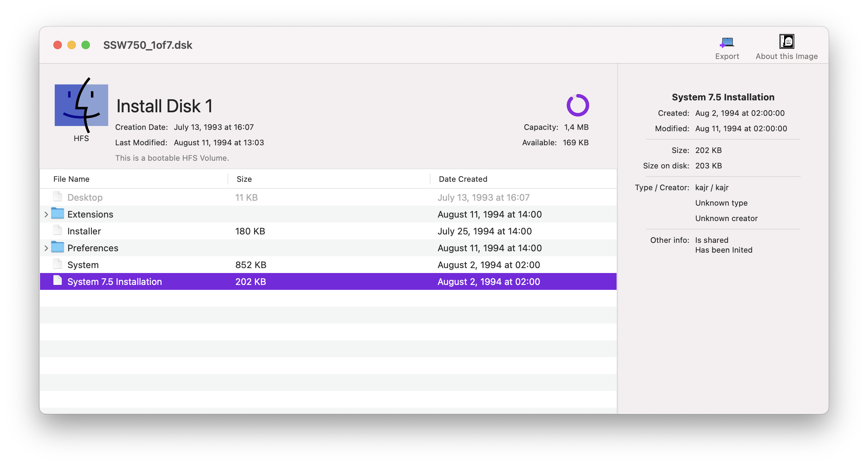The height and width of the screenshot is (466, 868).
Task: Select the System 7.5 Installation row
Action: pos(328,281)
